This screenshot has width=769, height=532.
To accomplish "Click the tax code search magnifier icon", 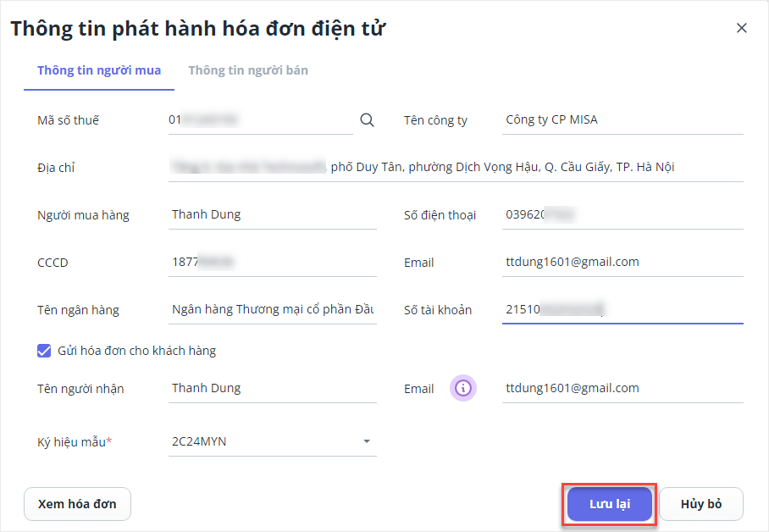I will click(x=367, y=120).
